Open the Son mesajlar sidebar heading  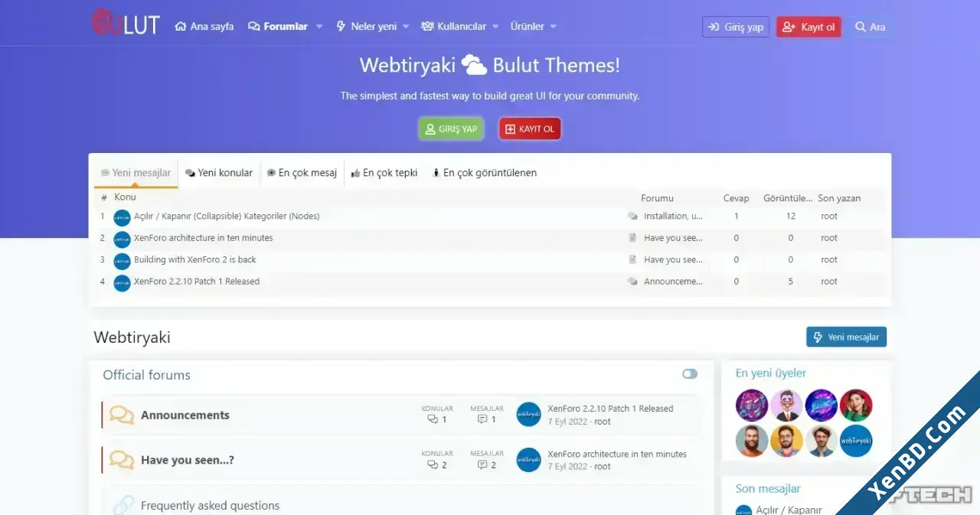[768, 489]
